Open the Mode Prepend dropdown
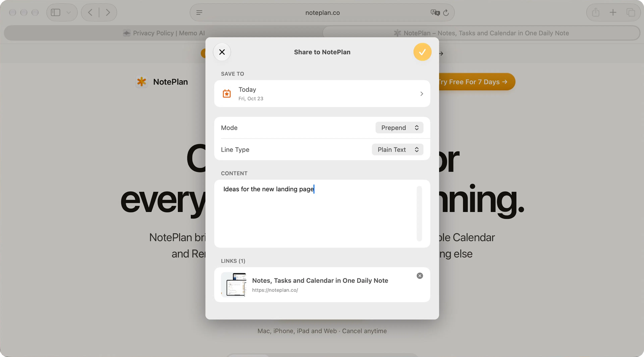Screen dimensions: 644x357 tap(399, 127)
